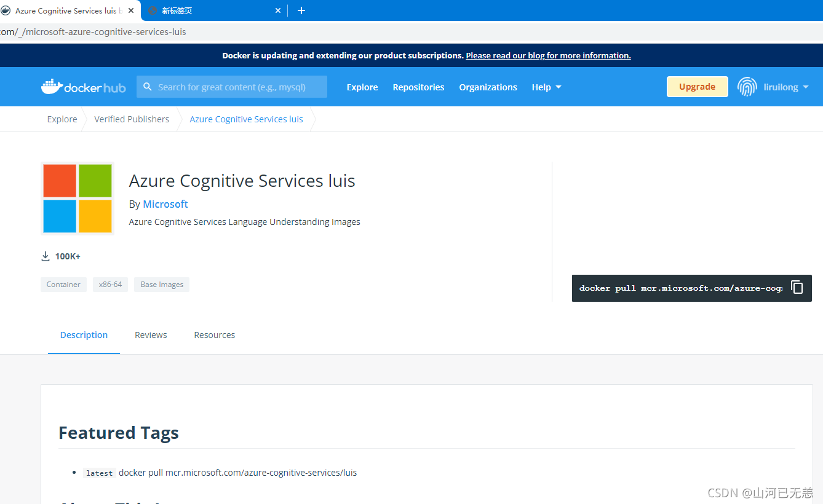Click the x86-64 tag chip

click(110, 285)
